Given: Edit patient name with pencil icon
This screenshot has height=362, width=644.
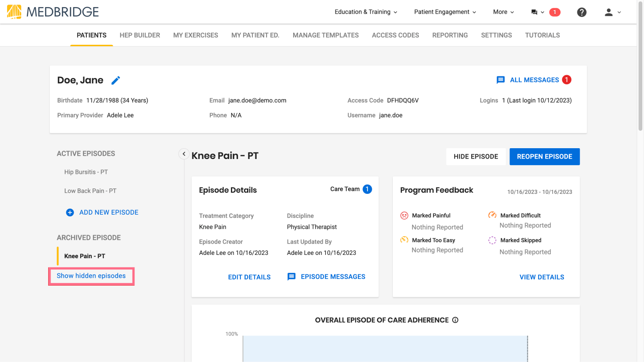Looking at the screenshot, I should [x=116, y=80].
